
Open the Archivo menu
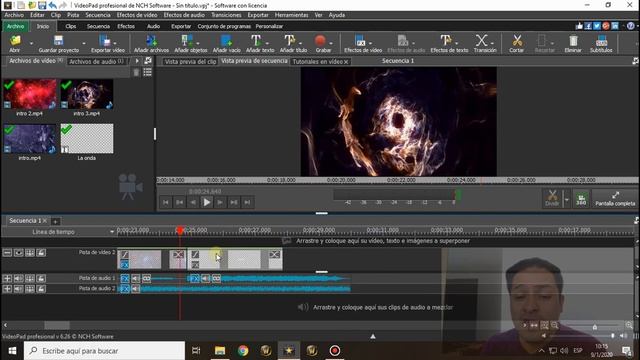(14, 15)
